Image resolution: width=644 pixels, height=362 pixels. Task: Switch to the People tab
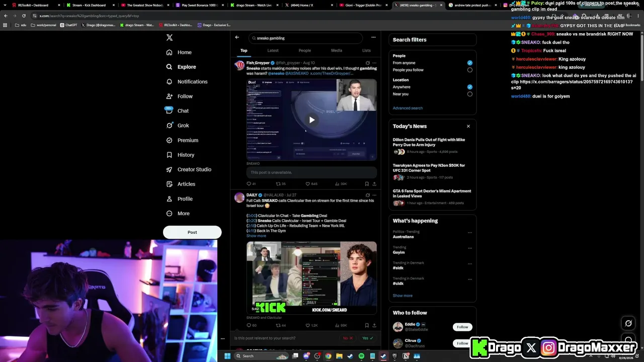[304, 51]
